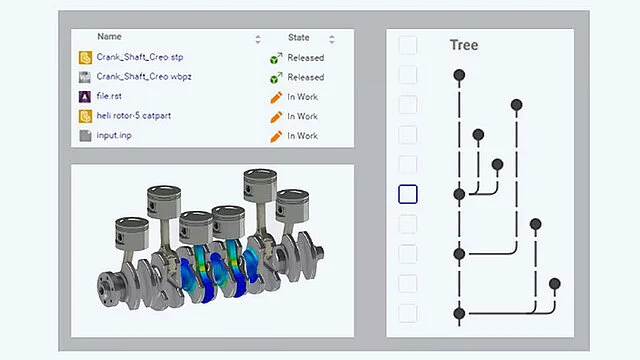Select the third node down the main trunk
640x360 pixels.
[x=459, y=254]
